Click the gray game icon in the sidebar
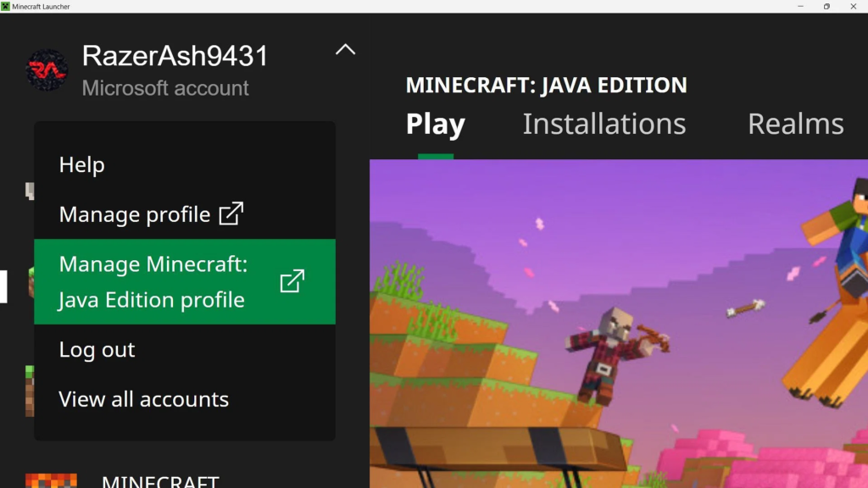 pyautogui.click(x=31, y=193)
